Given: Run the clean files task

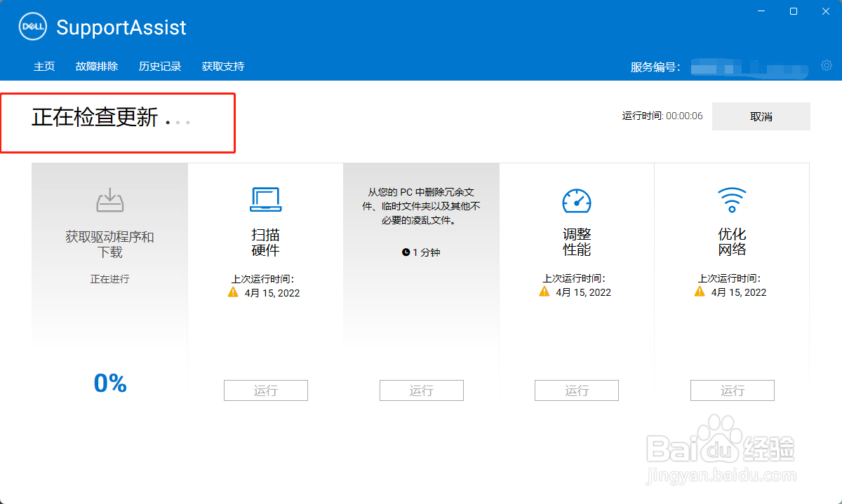Looking at the screenshot, I should (x=422, y=390).
